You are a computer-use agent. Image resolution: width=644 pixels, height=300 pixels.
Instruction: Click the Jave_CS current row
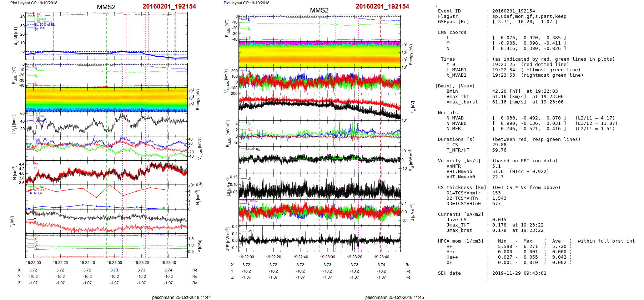coord(456,220)
